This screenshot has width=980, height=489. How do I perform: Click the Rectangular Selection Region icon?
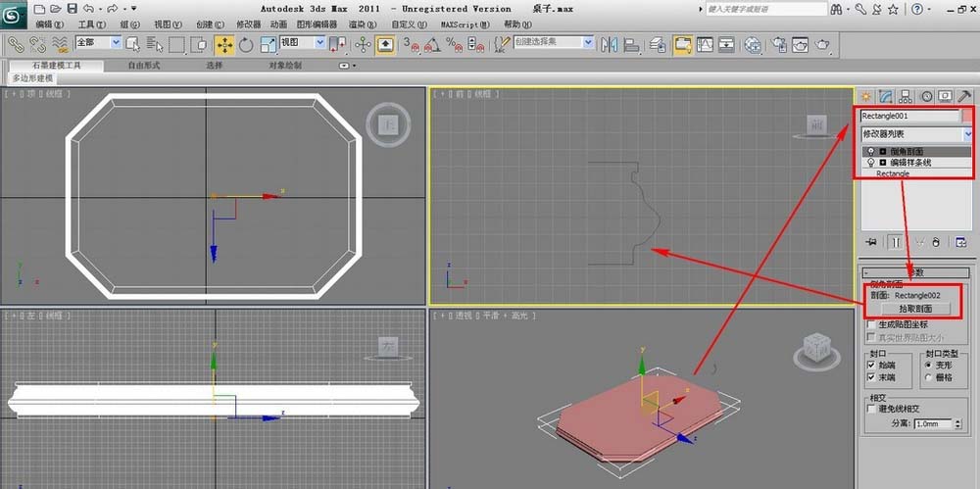(176, 44)
